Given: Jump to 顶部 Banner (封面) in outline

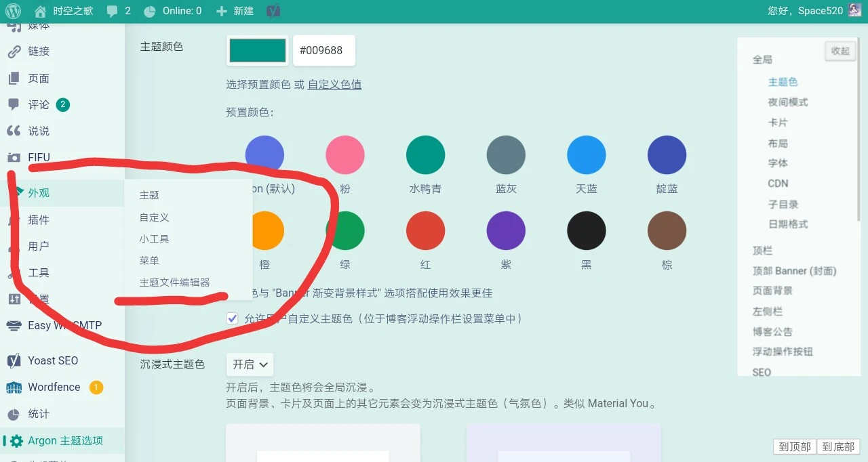Looking at the screenshot, I should [794, 271].
